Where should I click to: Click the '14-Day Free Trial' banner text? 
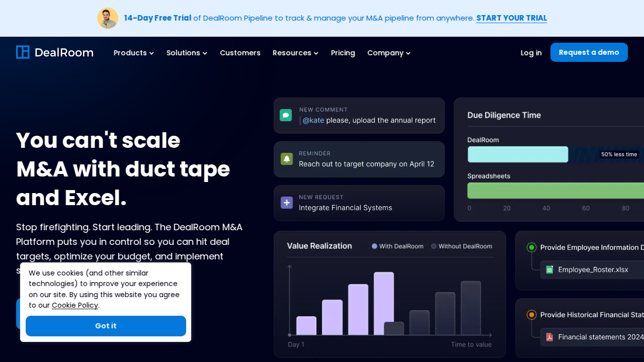158,18
